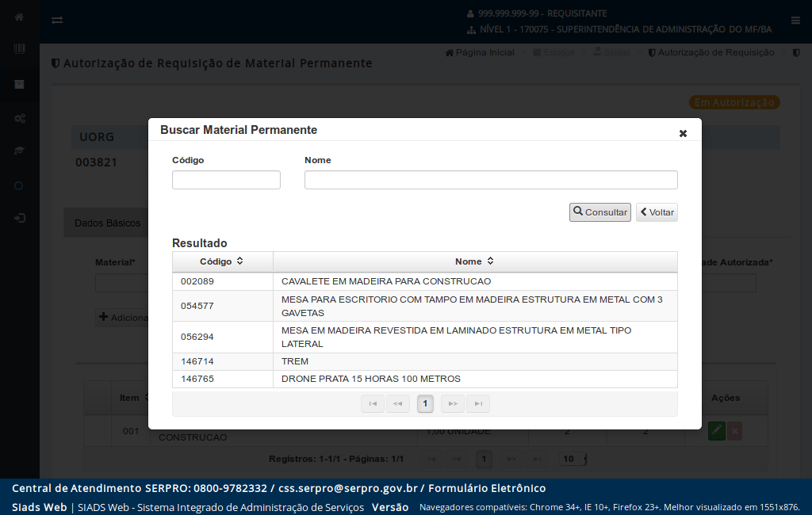The height and width of the screenshot is (515, 812).
Task: Click Autorização de Requisição breadcrumb
Action: point(711,52)
